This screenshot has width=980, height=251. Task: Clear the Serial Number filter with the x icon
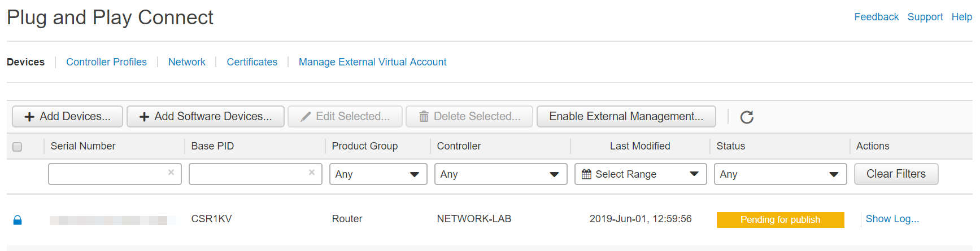[171, 173]
